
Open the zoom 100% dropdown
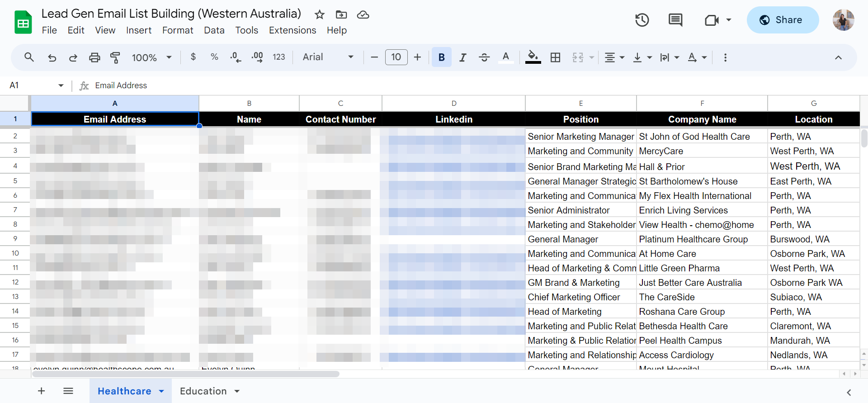(151, 57)
